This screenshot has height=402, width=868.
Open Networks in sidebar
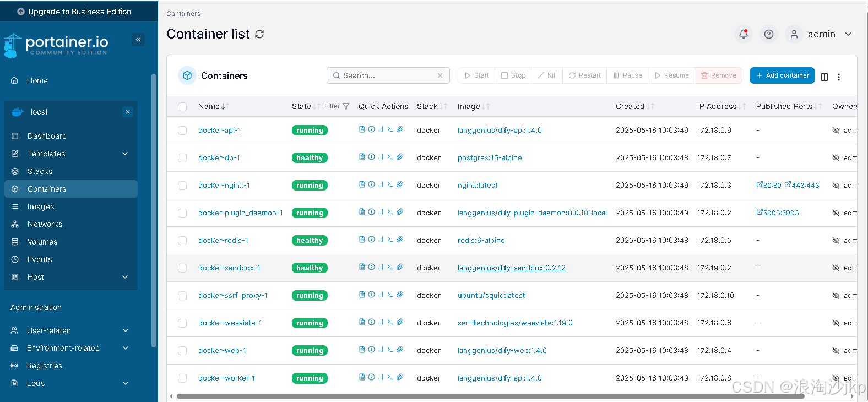point(45,224)
